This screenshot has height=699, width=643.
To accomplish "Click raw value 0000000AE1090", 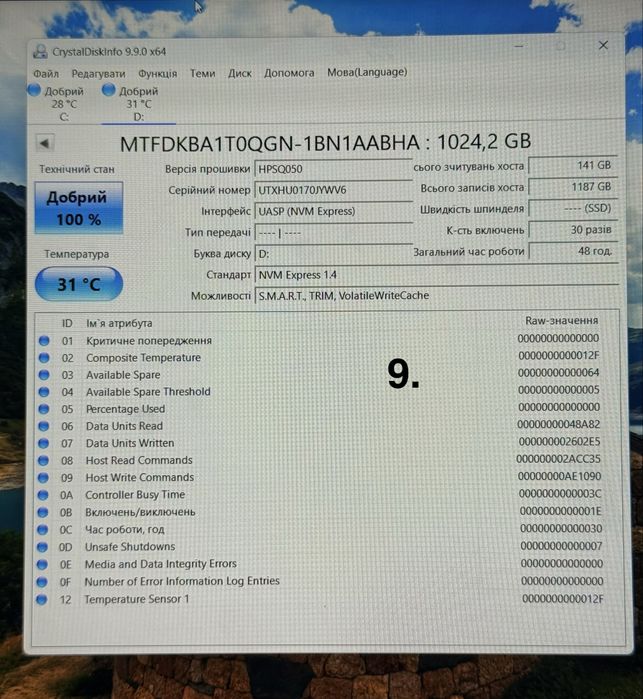I will click(560, 477).
